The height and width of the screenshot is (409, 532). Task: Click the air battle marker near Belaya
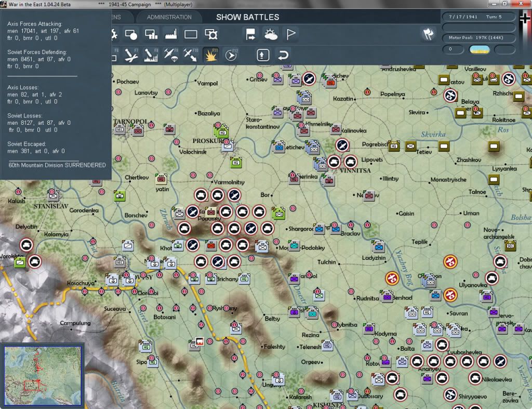point(450,96)
